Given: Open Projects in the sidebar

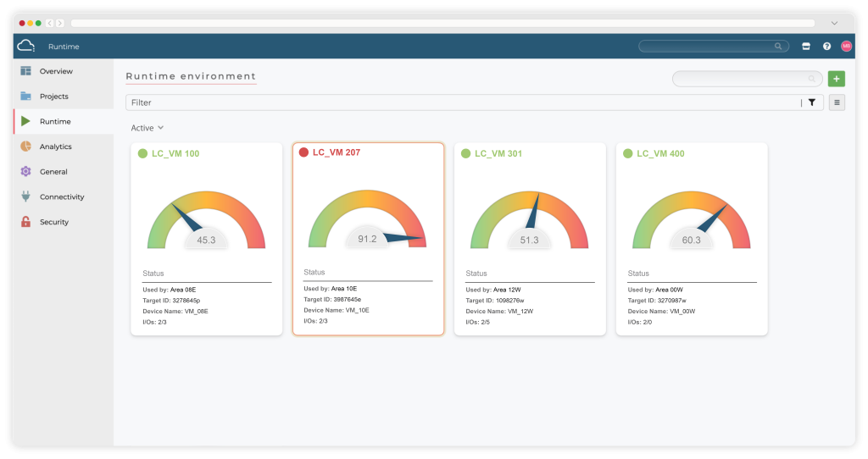Looking at the screenshot, I should click(x=54, y=97).
